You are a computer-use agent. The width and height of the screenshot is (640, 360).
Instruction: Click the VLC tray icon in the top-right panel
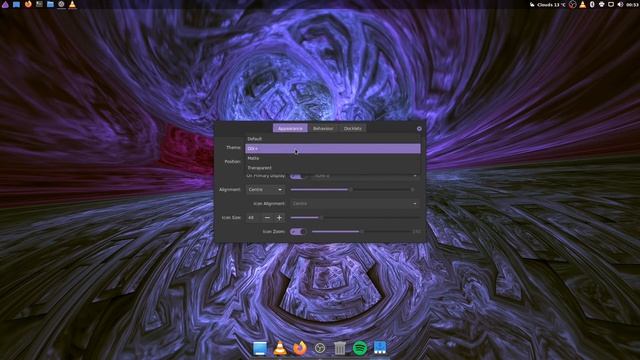pos(582,4)
